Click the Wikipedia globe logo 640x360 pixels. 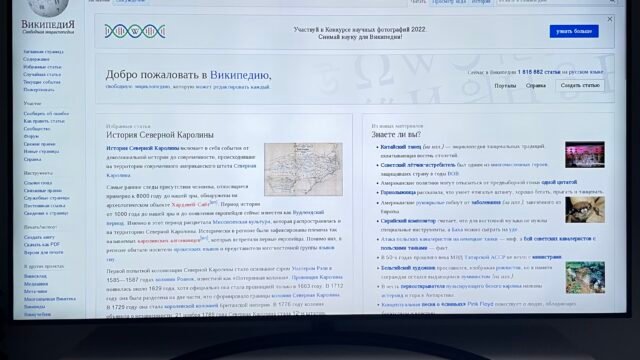[48, 7]
